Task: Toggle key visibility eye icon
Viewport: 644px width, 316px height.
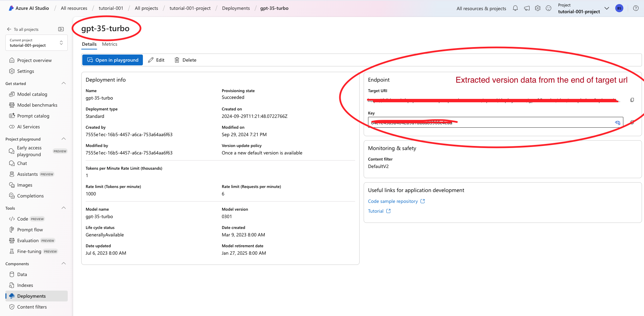Action: (618, 123)
